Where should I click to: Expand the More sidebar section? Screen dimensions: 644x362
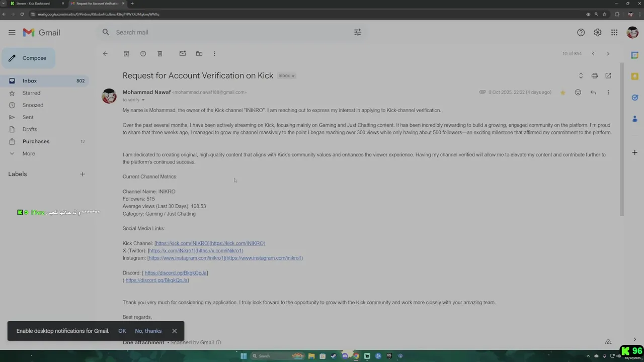pos(44,153)
